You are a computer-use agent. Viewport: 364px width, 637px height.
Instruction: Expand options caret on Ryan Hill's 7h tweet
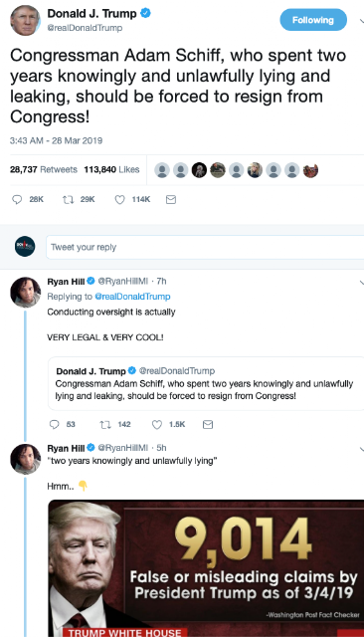pyautogui.click(x=361, y=283)
